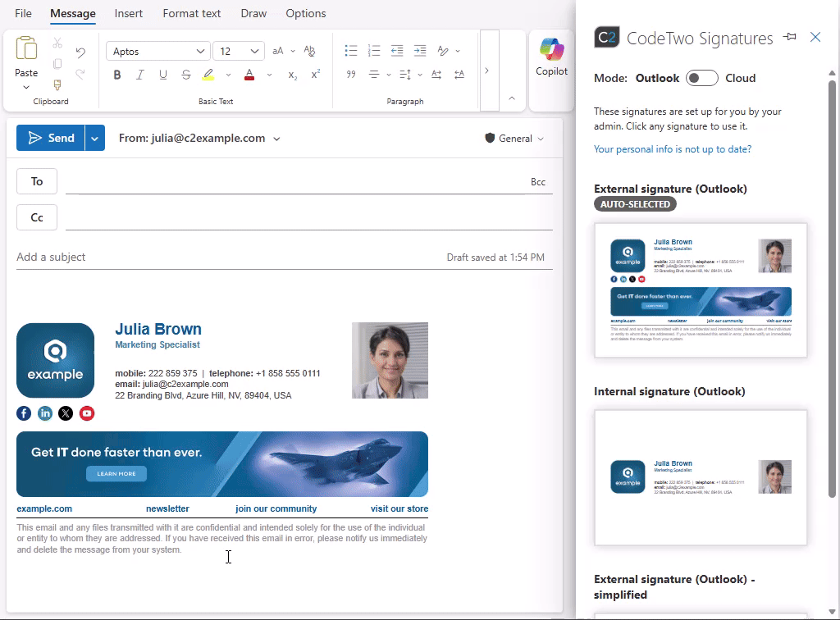Open 'Your personal info is not up to date?' link
Screen dimensions: 840x620
tap(673, 149)
